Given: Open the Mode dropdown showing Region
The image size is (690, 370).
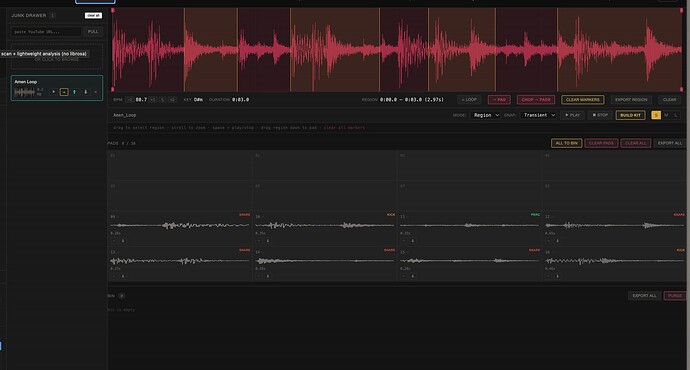Looking at the screenshot, I should tap(485, 115).
